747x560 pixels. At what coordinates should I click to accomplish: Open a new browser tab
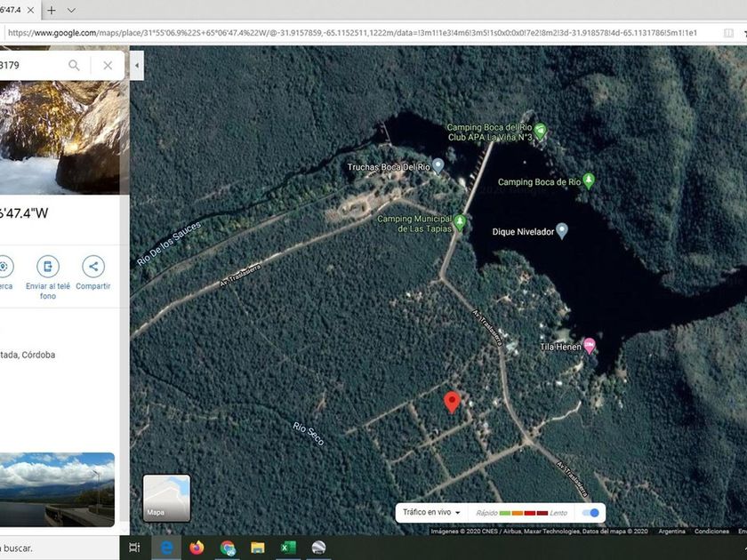coord(52,10)
